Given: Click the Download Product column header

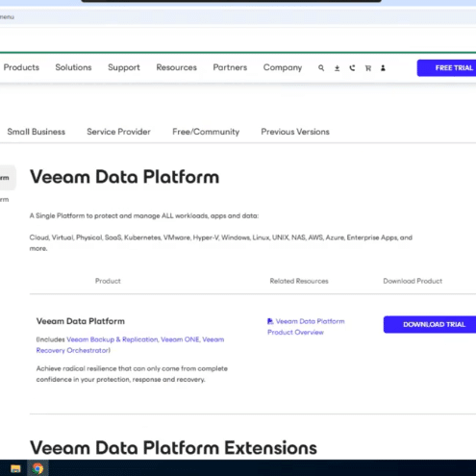Looking at the screenshot, I should (x=413, y=281).
